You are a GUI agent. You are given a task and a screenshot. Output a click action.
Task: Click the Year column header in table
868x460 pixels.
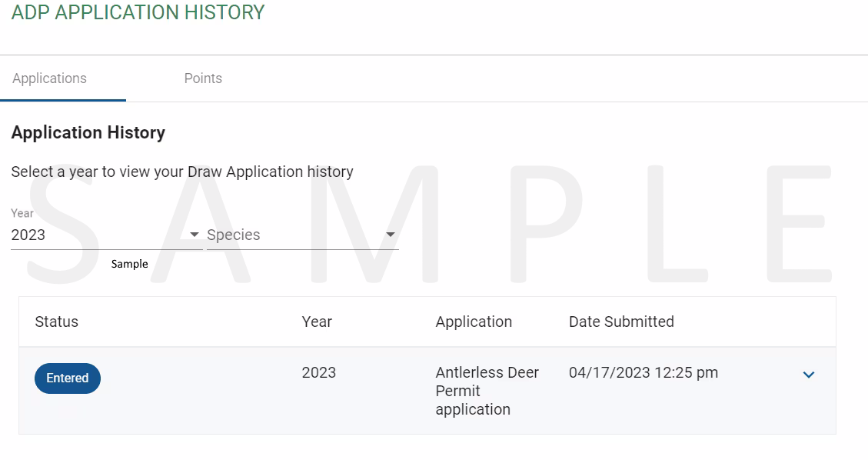coord(317,322)
